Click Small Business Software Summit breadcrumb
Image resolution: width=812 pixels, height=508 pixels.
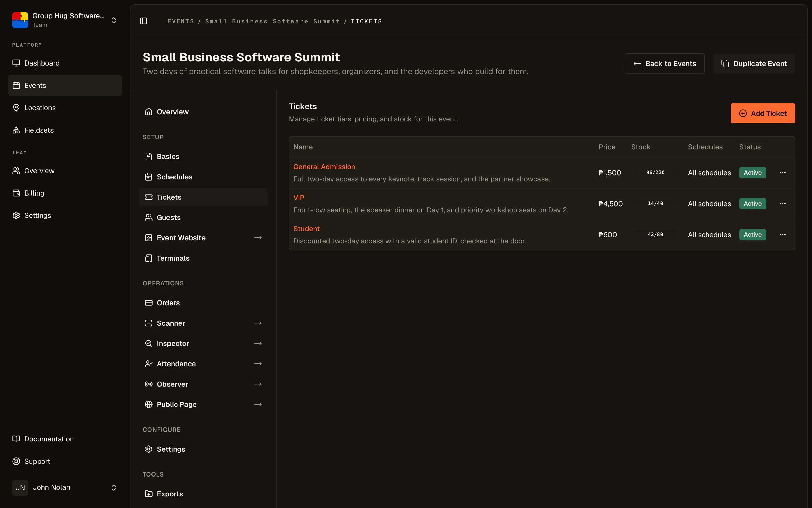pos(272,21)
